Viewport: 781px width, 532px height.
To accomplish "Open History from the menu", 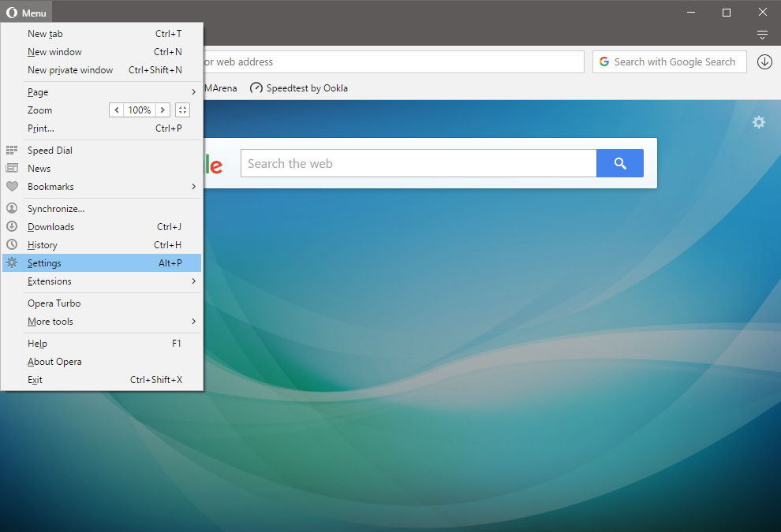I will 102,245.
